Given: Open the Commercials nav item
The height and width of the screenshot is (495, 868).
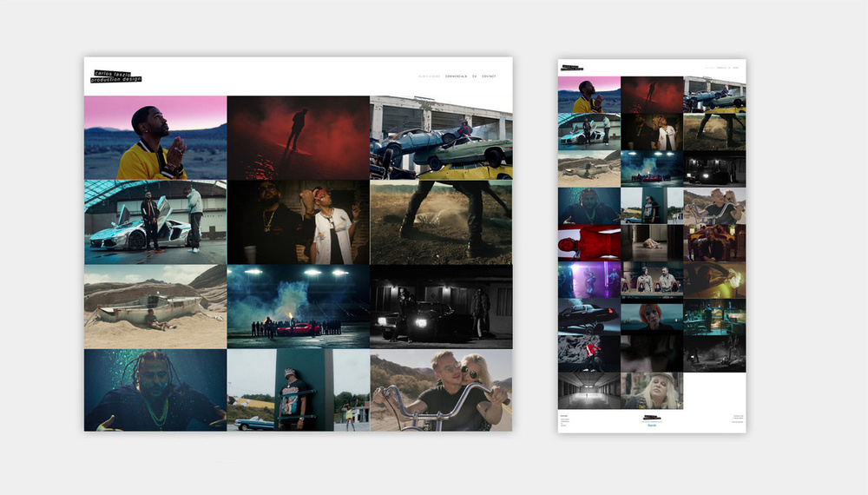Looking at the screenshot, I should tap(457, 76).
